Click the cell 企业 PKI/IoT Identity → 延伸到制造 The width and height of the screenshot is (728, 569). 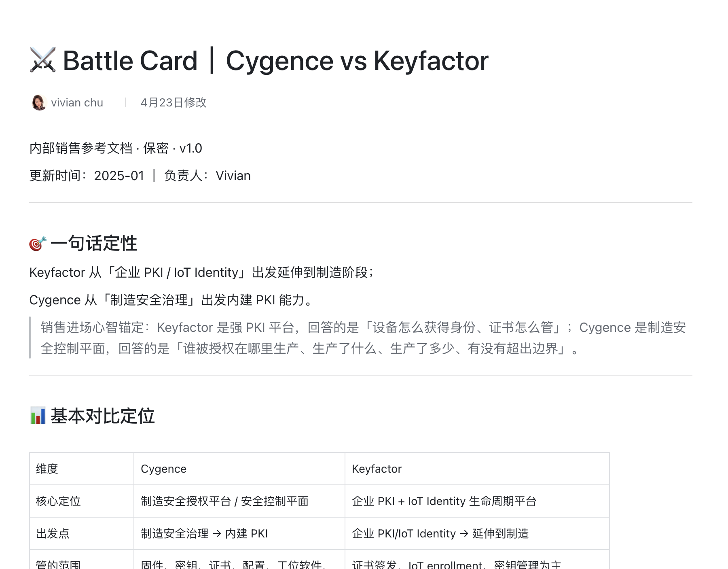click(x=477, y=533)
